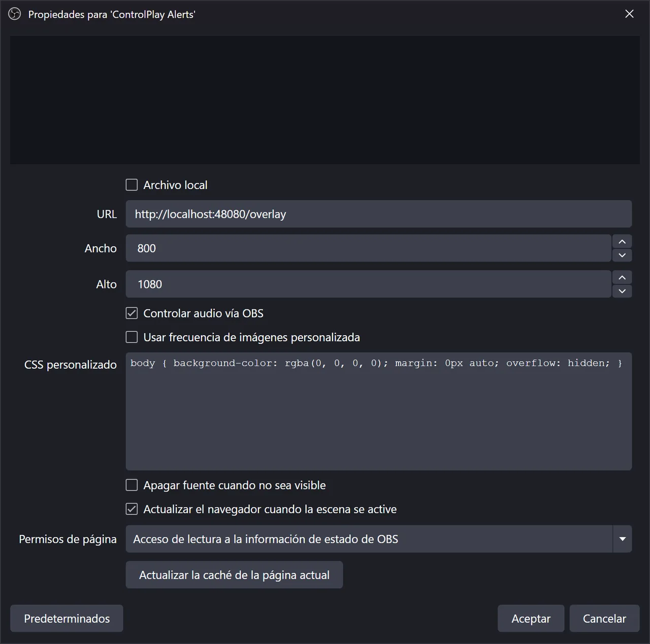Enable Usar frecuencia de imágenes personalizada
The image size is (650, 644).
click(x=132, y=337)
